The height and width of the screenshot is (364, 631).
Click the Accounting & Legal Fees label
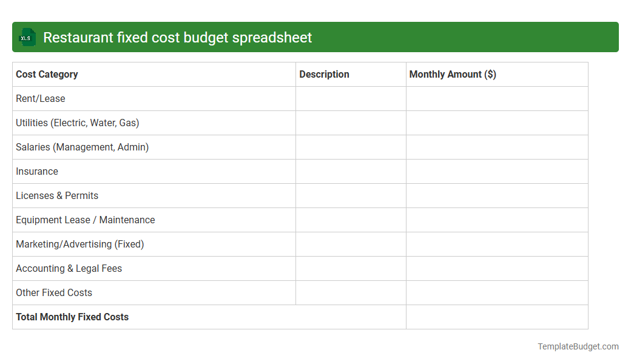point(69,268)
